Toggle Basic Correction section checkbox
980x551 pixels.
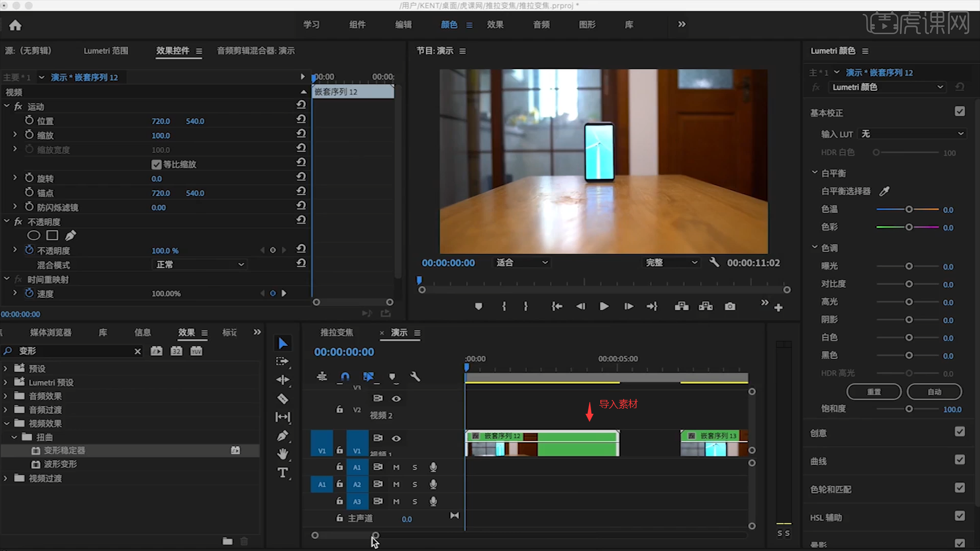[x=960, y=112]
